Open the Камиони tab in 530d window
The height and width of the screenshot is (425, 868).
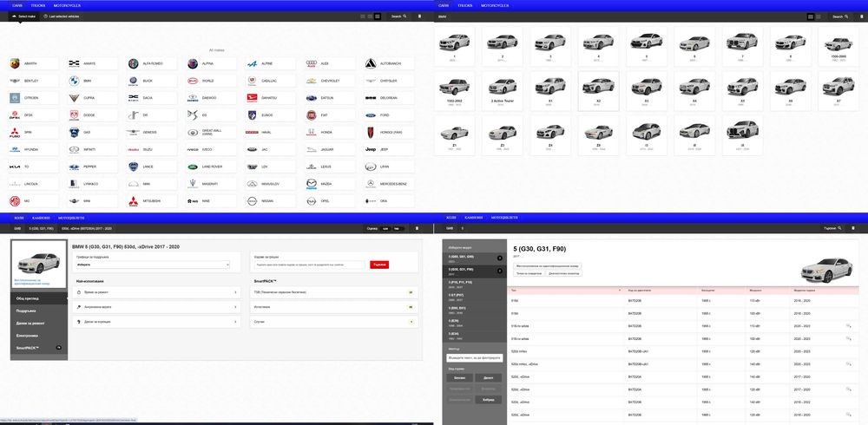click(x=41, y=218)
